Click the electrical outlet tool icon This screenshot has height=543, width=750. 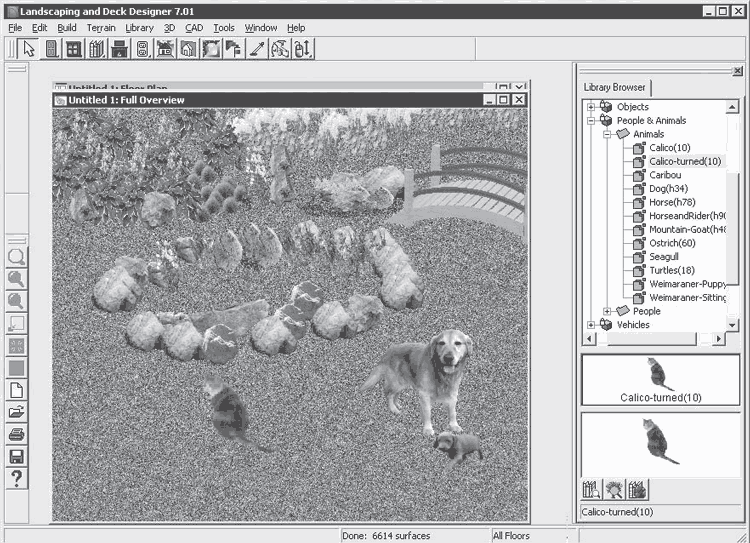click(x=142, y=48)
